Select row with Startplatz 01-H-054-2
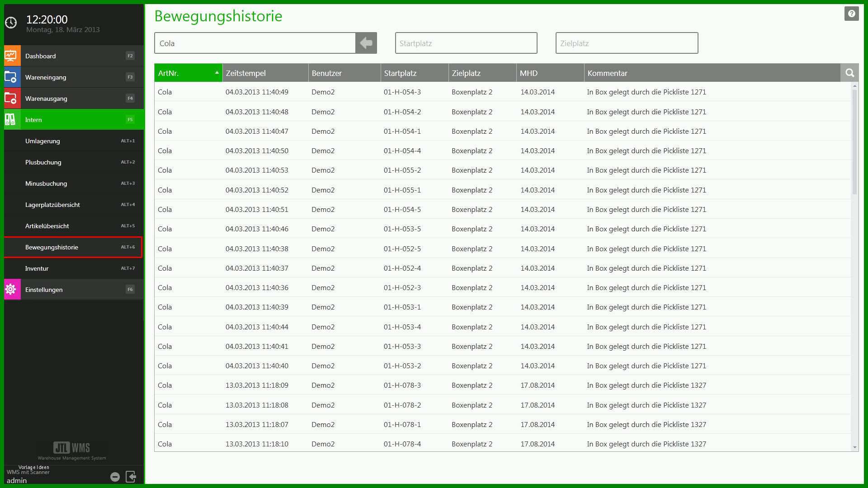 click(x=502, y=112)
